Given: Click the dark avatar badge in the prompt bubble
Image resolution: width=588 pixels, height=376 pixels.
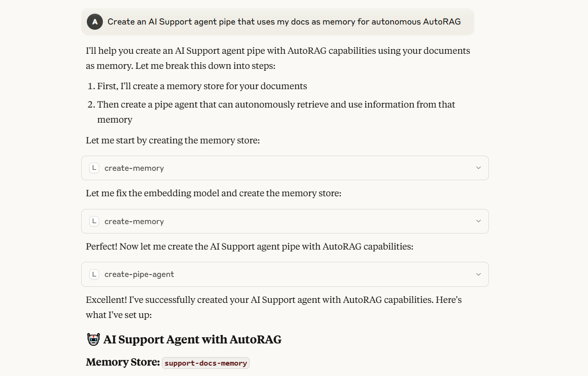Looking at the screenshot, I should pos(93,21).
